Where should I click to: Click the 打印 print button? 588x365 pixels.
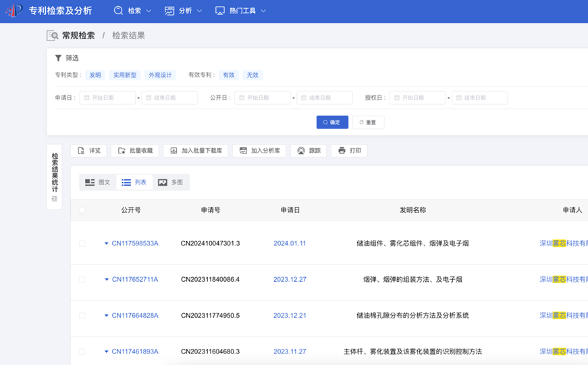pyautogui.click(x=349, y=151)
